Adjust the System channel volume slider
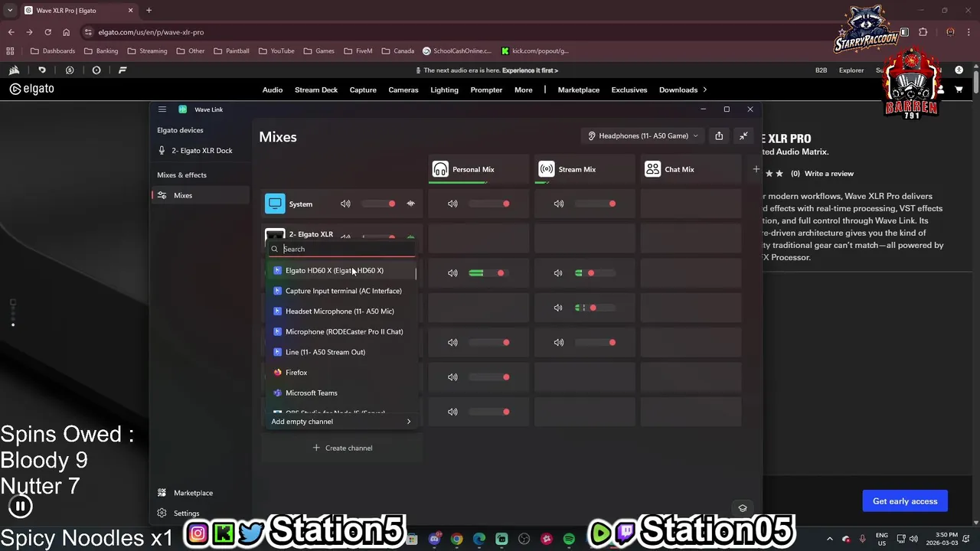Viewport: 980px width, 551px height. tap(379, 204)
